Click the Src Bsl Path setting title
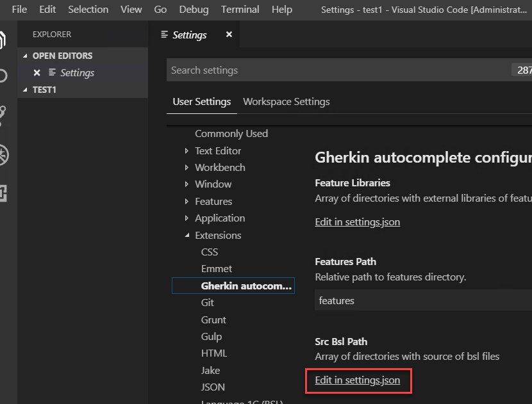The image size is (532, 404). [x=341, y=342]
